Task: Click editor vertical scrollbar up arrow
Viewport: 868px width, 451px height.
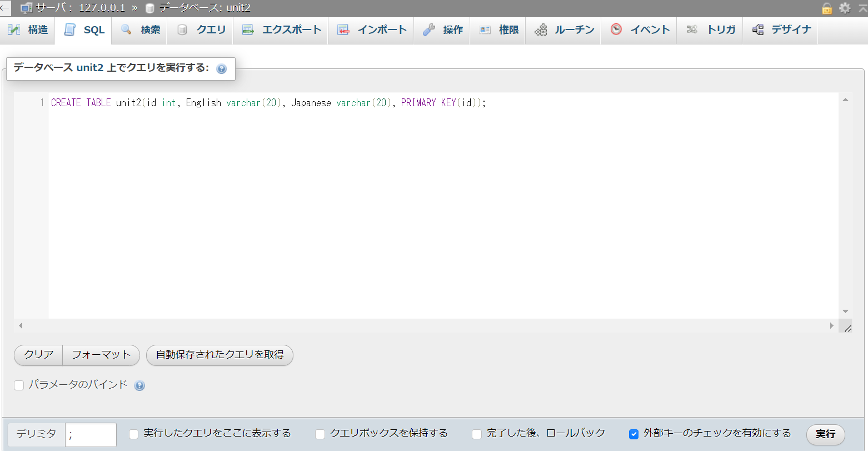Action: click(845, 100)
